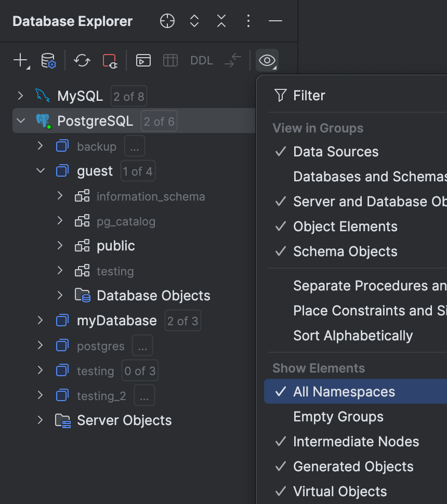This screenshot has width=447, height=504.
Task: Refresh database connections with the sync icon
Action: point(82,60)
